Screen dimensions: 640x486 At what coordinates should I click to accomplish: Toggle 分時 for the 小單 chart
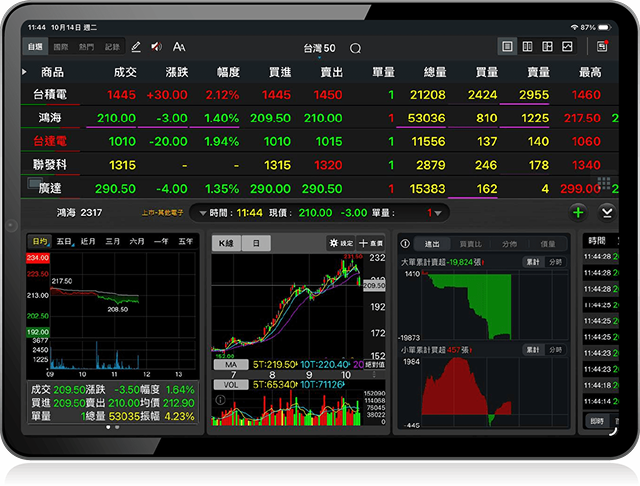(x=555, y=350)
